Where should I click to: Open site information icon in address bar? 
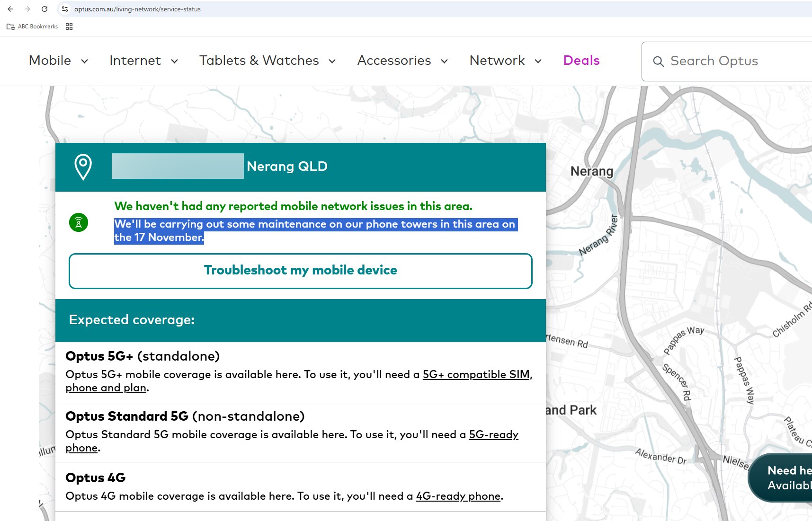click(x=65, y=9)
